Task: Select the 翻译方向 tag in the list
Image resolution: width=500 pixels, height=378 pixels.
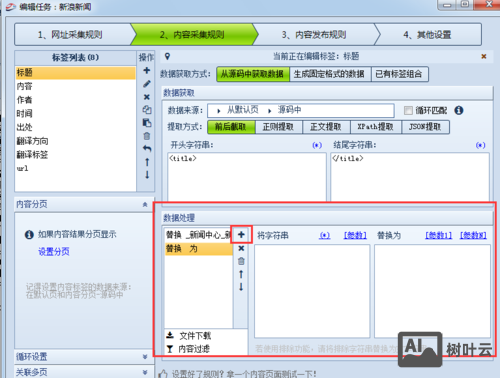Action: 75,141
